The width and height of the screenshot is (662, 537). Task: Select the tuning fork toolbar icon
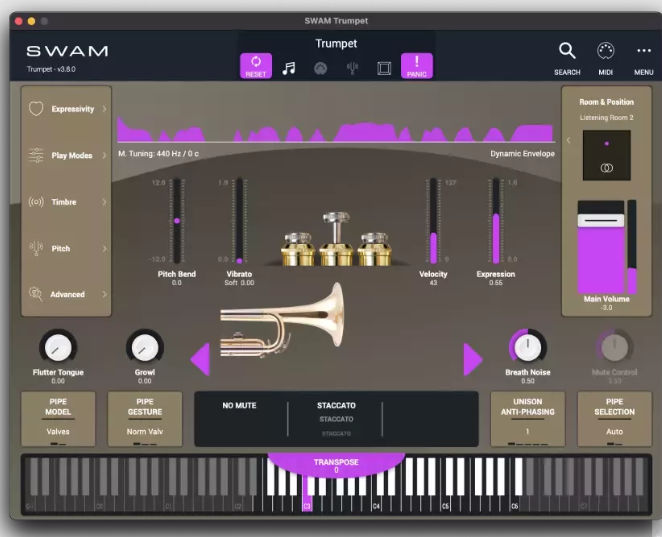352,68
